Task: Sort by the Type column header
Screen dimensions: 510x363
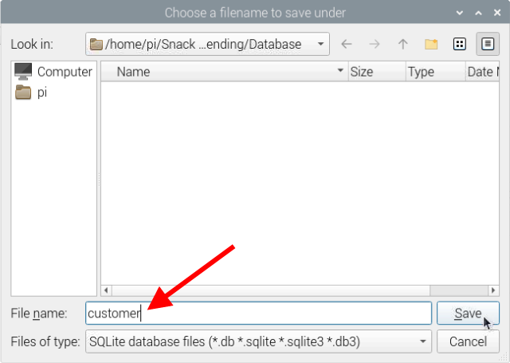Action: [436, 72]
